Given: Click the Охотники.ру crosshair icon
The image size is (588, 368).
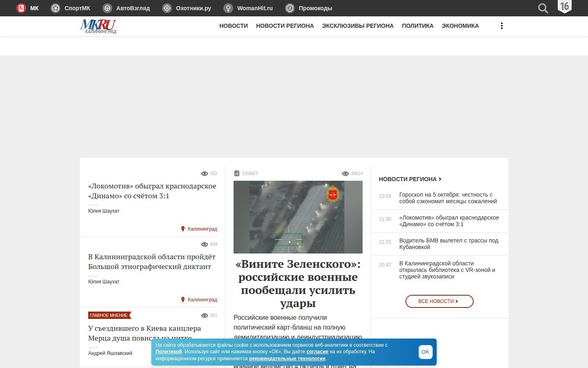Looking at the screenshot, I should coord(167,8).
